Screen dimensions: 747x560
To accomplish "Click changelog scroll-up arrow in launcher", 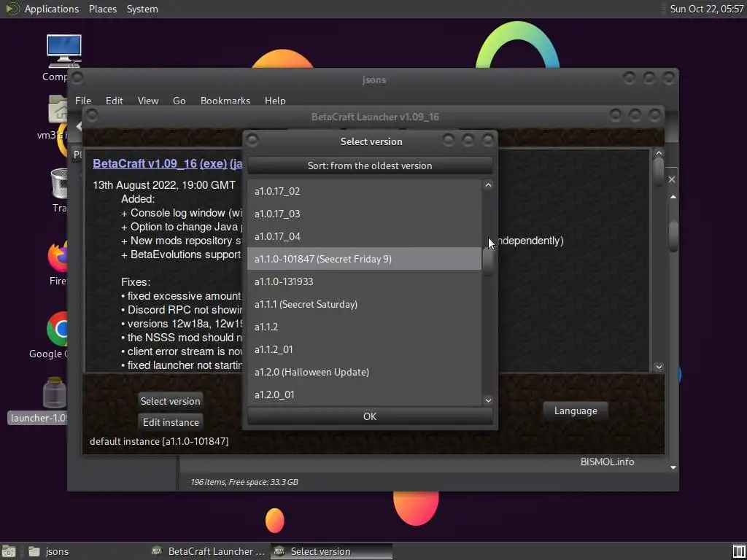I will click(x=659, y=153).
